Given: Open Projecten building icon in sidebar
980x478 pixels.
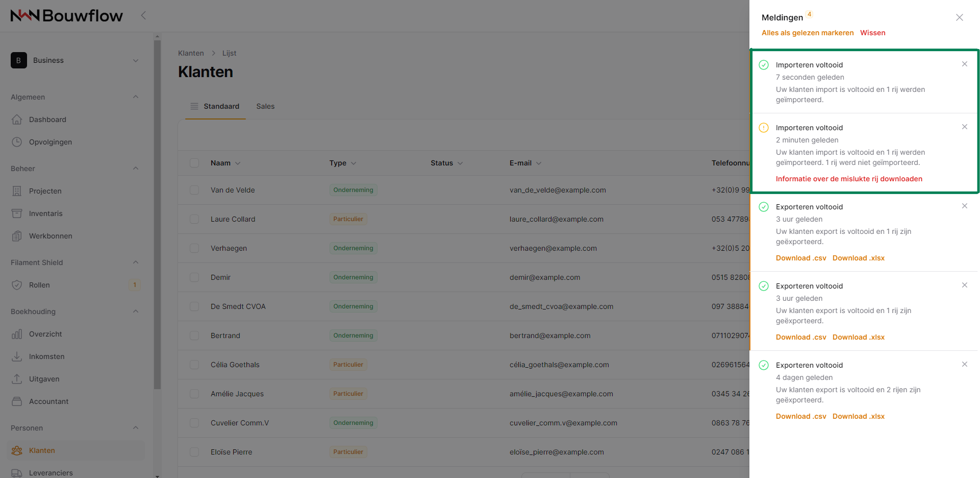Looking at the screenshot, I should 17,191.
